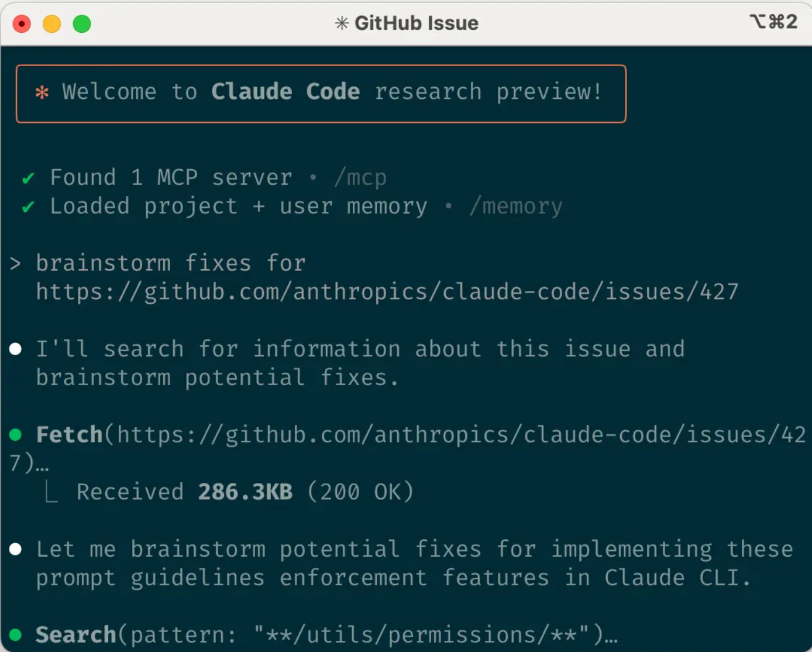Click the /mcp command hint

(360, 178)
